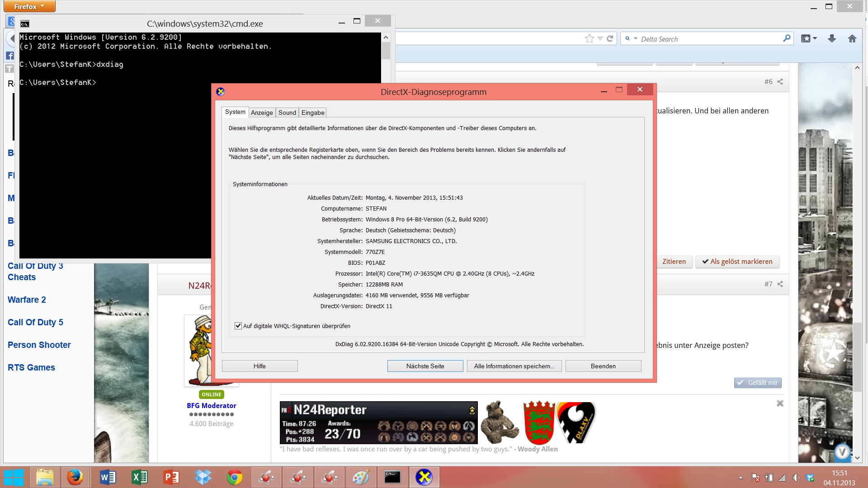Click the cmd.exe scrollbar thumb
Image resolution: width=868 pixels, height=488 pixels.
point(386,51)
